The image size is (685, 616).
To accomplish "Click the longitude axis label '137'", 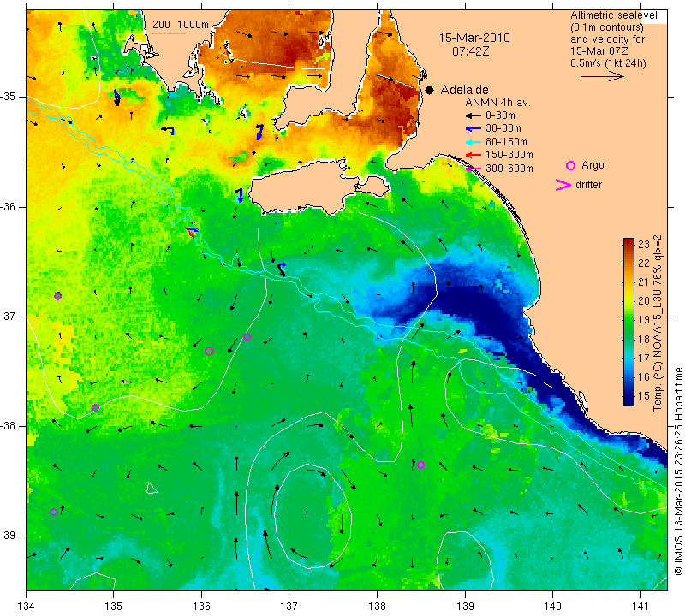I will click(289, 606).
